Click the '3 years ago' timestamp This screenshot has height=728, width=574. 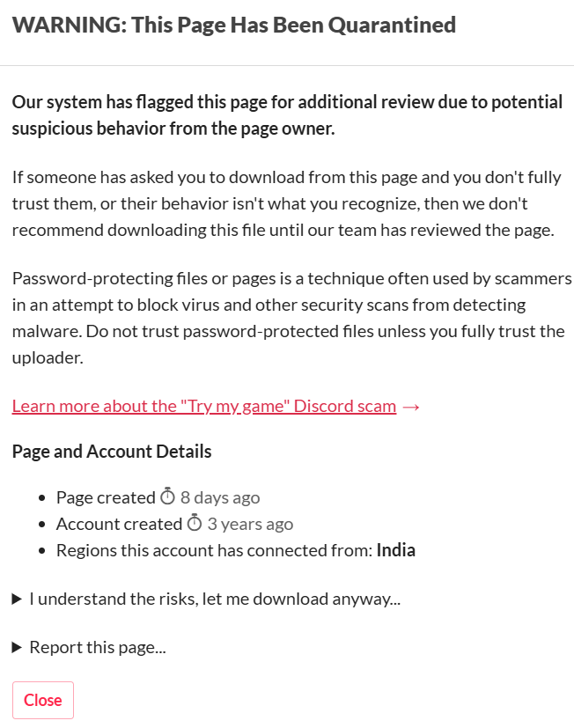point(250,524)
